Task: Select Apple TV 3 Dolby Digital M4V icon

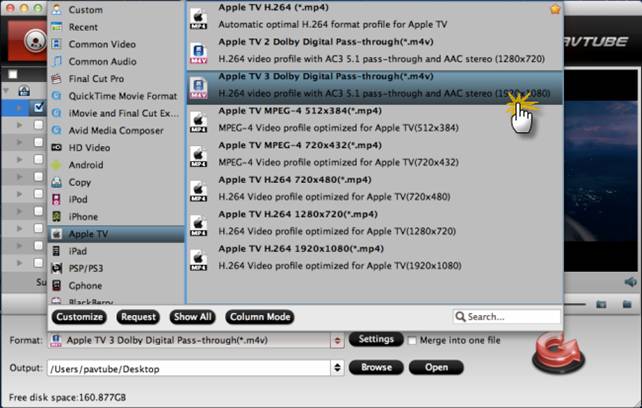Action: pyautogui.click(x=199, y=88)
